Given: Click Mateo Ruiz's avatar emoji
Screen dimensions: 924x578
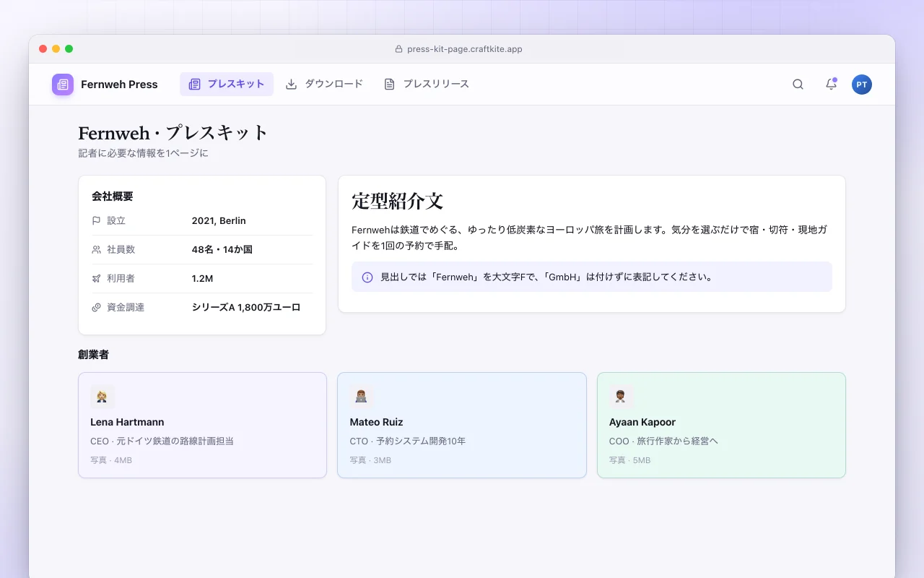Looking at the screenshot, I should coord(362,397).
